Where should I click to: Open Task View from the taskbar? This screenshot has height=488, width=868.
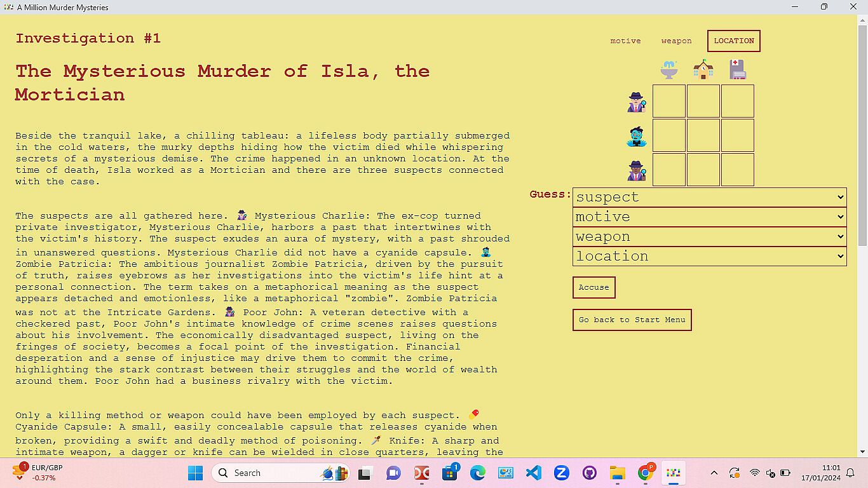pos(365,473)
